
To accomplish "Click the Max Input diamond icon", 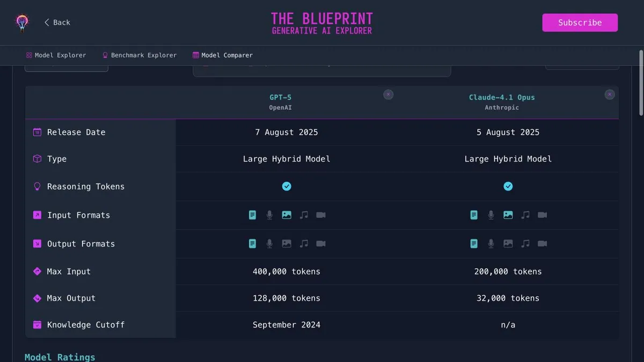I will point(37,271).
